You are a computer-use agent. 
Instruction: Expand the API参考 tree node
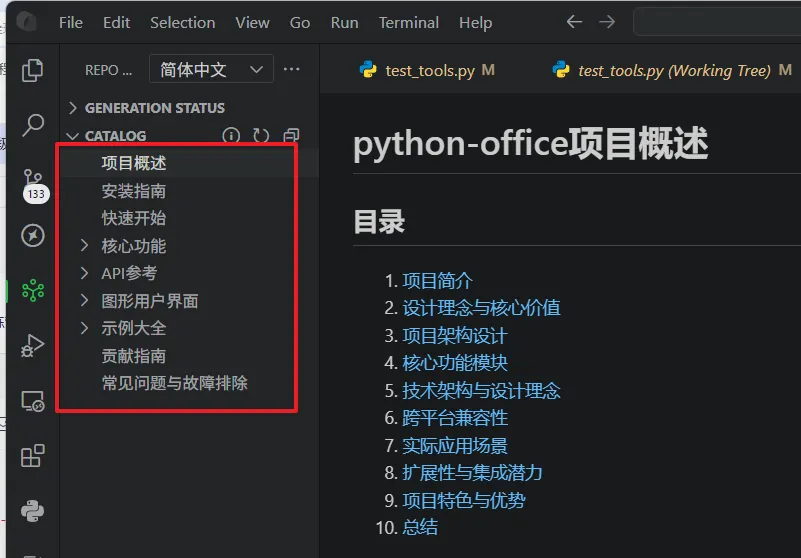tap(84, 273)
